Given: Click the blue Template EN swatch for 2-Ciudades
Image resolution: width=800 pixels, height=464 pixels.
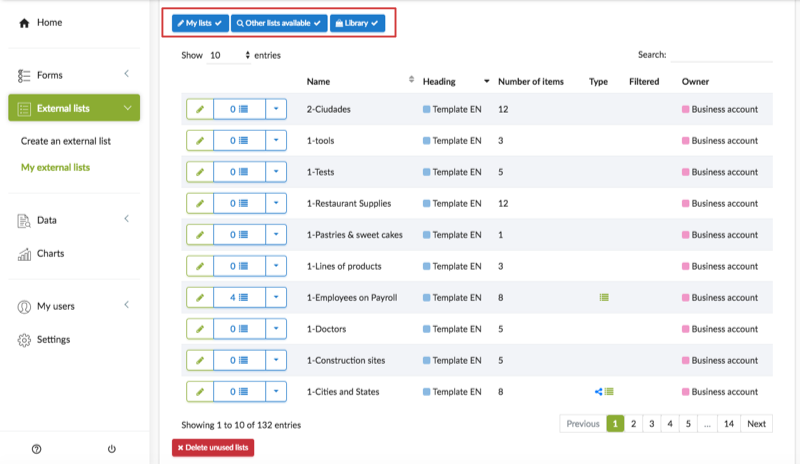Looking at the screenshot, I should [427, 109].
